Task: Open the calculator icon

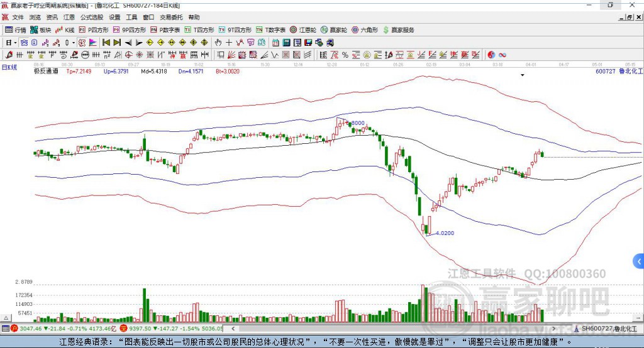Action: click(286, 43)
